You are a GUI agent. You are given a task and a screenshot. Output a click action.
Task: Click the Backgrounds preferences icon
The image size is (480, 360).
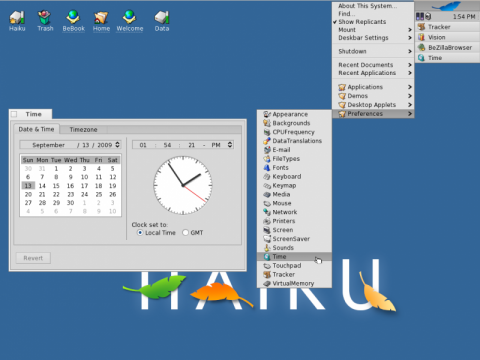coord(267,123)
